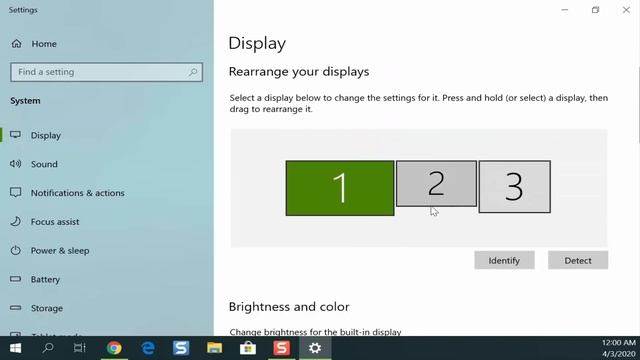Image resolution: width=640 pixels, height=360 pixels.
Task: Select Display in the sidebar
Action: (x=46, y=135)
